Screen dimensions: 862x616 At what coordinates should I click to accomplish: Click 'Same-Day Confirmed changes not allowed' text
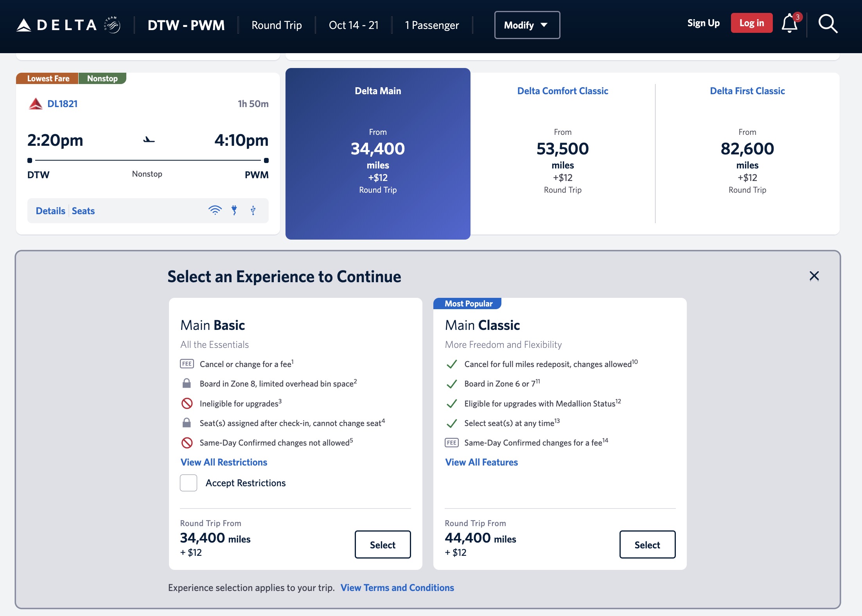[276, 442]
